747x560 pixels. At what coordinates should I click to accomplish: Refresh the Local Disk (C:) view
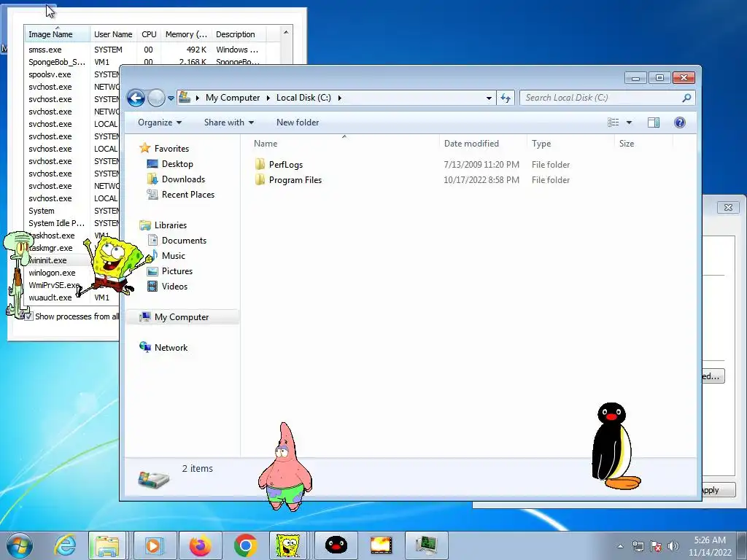(x=506, y=98)
